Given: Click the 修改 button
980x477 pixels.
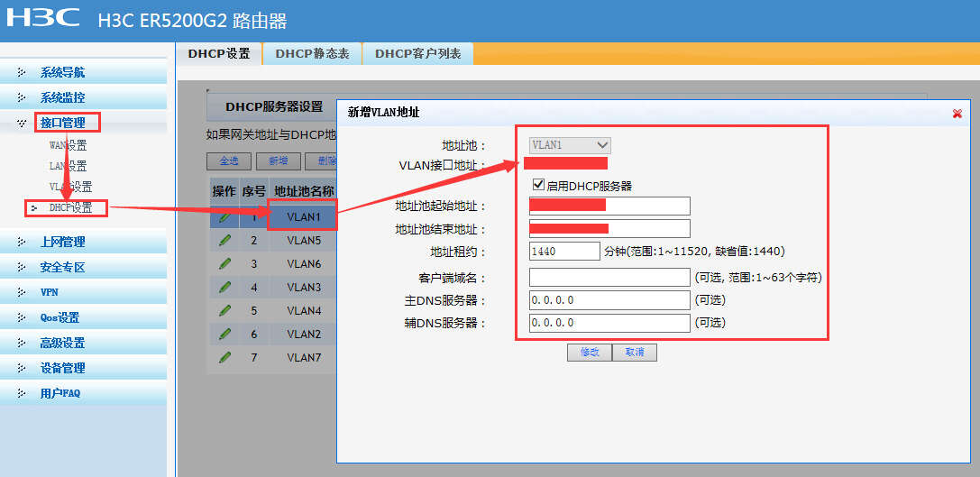Looking at the screenshot, I should tap(590, 352).
